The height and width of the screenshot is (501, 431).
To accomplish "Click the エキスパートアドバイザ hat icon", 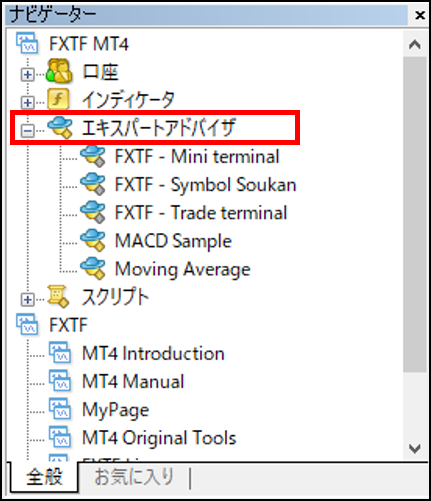I will click(x=60, y=127).
